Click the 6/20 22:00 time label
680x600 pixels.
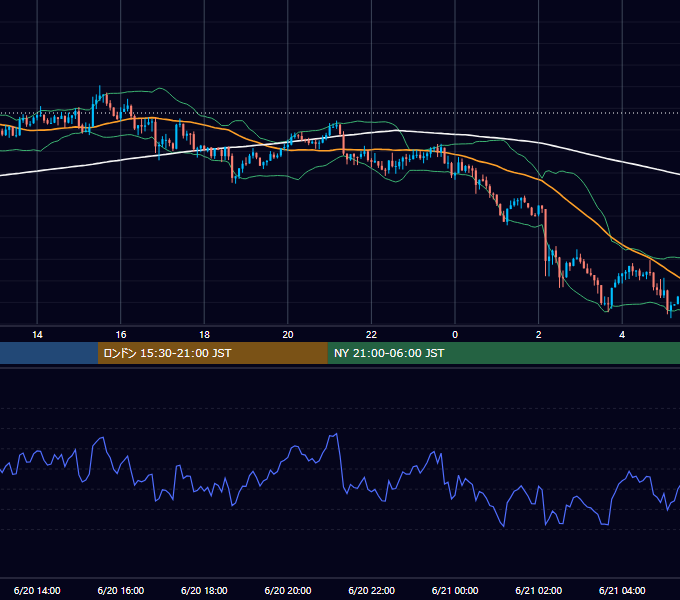coord(372,590)
